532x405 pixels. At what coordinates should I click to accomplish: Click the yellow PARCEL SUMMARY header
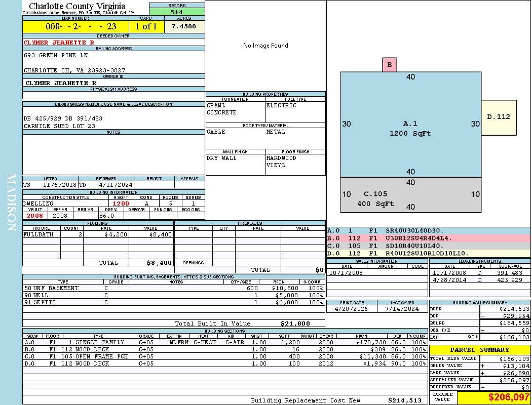(479, 350)
